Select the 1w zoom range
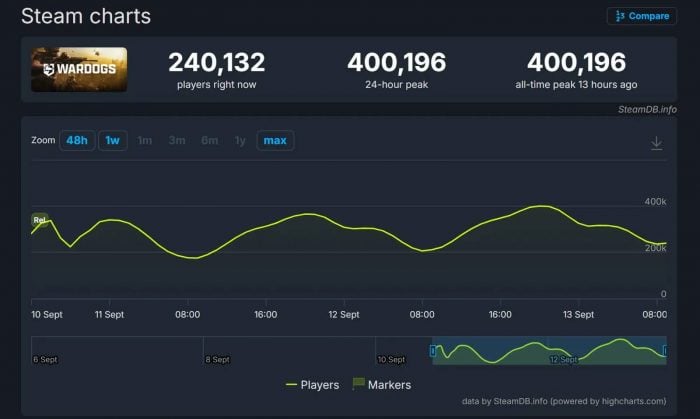 coord(112,141)
